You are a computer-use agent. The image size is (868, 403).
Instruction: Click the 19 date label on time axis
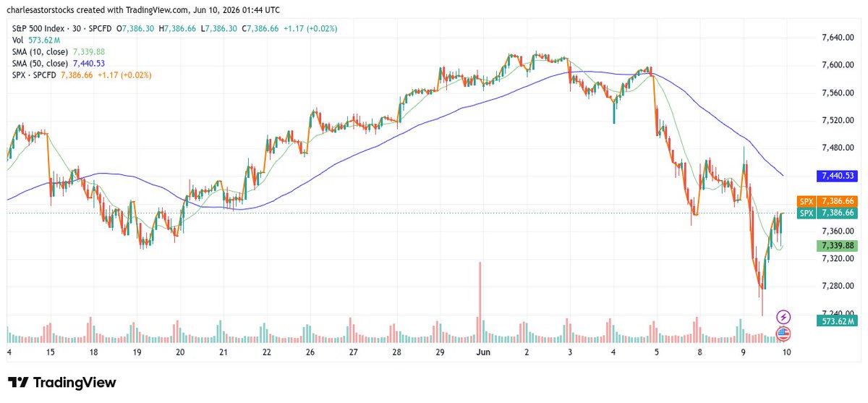click(137, 352)
